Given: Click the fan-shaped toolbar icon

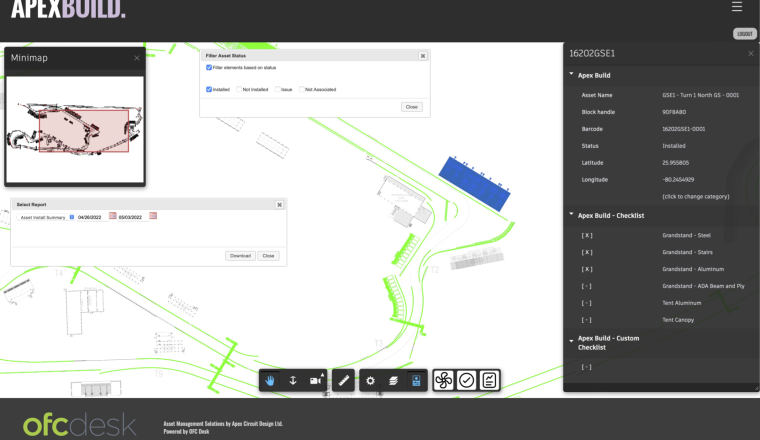Looking at the screenshot, I should 444,380.
